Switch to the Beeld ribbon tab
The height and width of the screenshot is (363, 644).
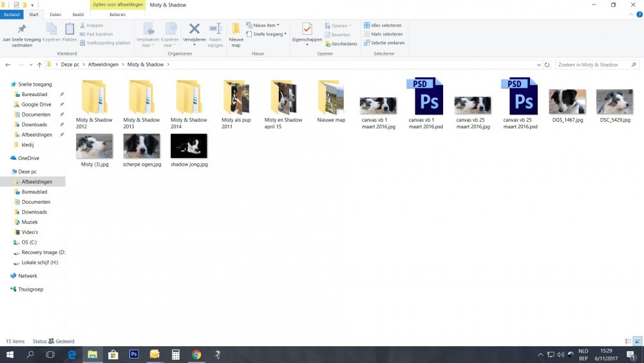[78, 14]
